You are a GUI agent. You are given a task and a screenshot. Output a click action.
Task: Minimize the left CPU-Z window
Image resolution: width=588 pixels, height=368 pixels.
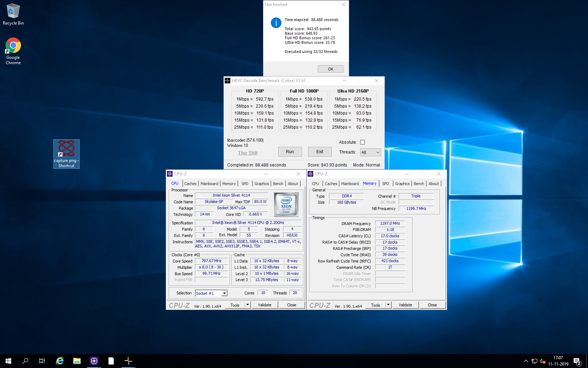coord(266,174)
